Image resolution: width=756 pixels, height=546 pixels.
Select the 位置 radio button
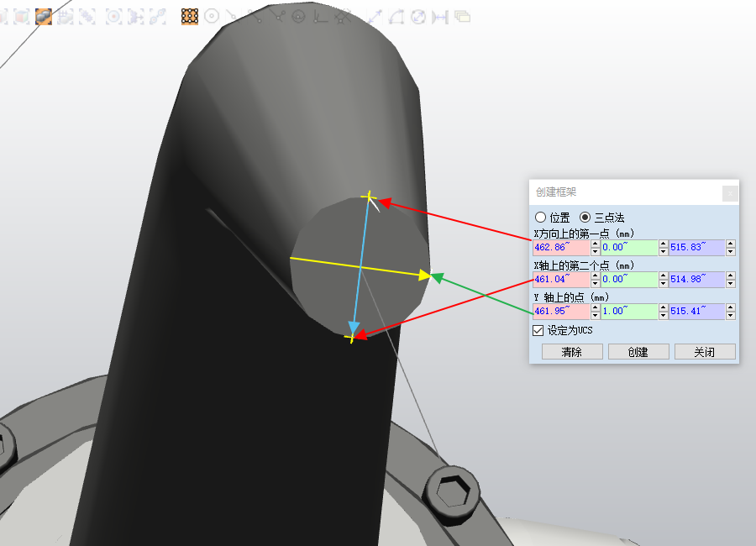[540, 218]
